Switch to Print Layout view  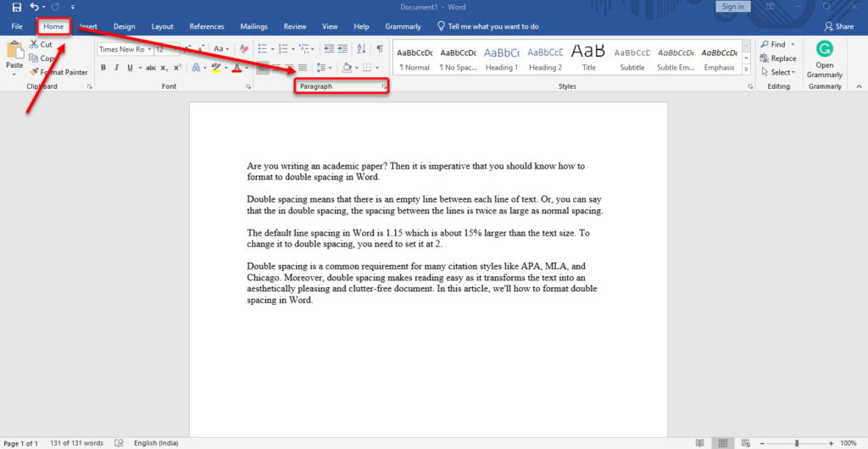[722, 443]
